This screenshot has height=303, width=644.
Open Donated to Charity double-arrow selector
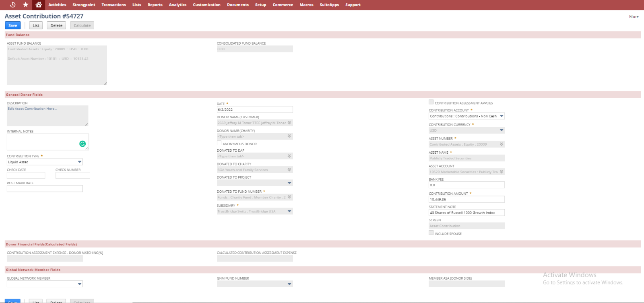pos(289,170)
